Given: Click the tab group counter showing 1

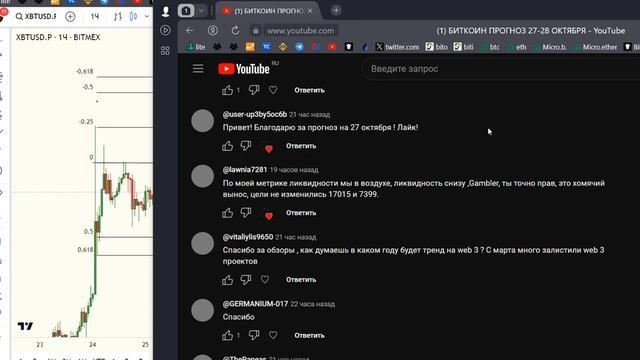Looking at the screenshot, I should pos(186,11).
